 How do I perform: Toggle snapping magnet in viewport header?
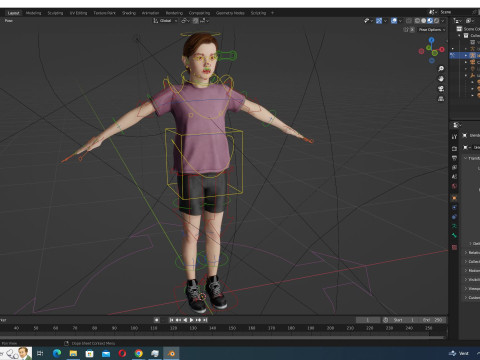click(196, 21)
